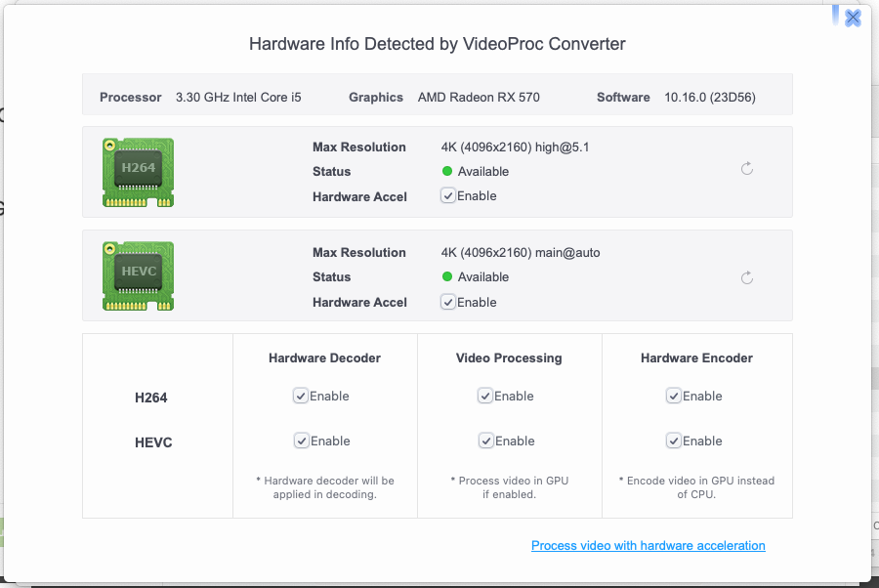879x588 pixels.
Task: Click the HEVC row label in table
Action: tap(153, 442)
